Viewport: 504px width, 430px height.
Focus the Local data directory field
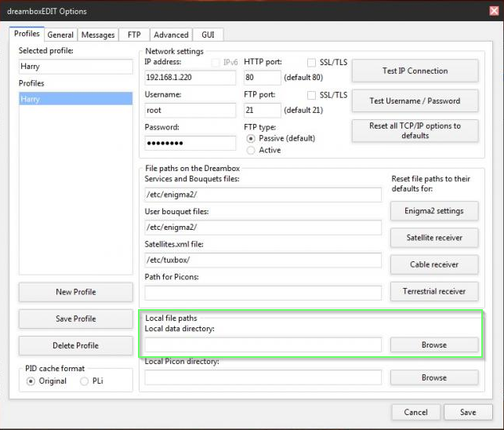pyautogui.click(x=263, y=344)
